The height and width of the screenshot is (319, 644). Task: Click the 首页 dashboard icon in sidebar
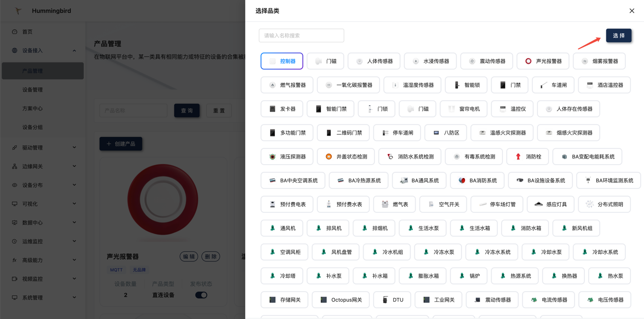point(15,32)
